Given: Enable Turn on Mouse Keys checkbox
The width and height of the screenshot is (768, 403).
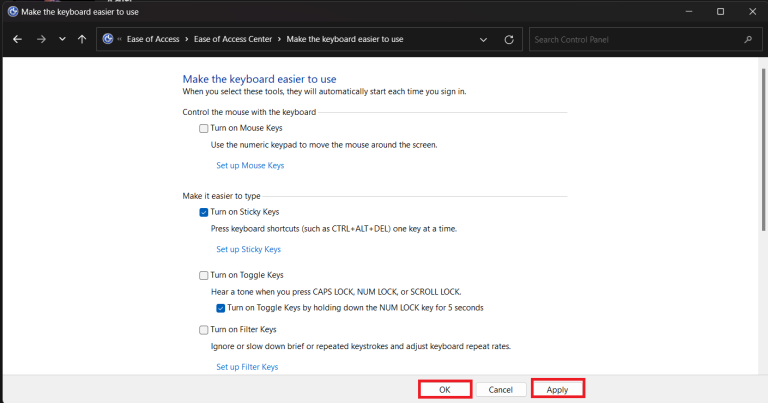Looking at the screenshot, I should (204, 129).
